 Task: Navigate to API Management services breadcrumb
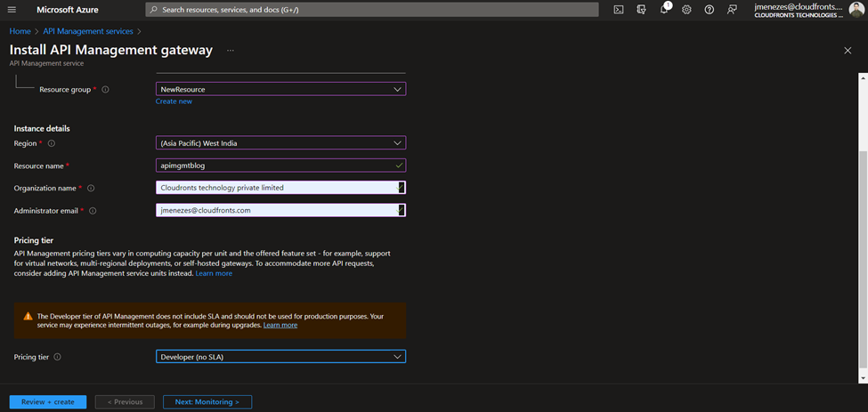[88, 31]
